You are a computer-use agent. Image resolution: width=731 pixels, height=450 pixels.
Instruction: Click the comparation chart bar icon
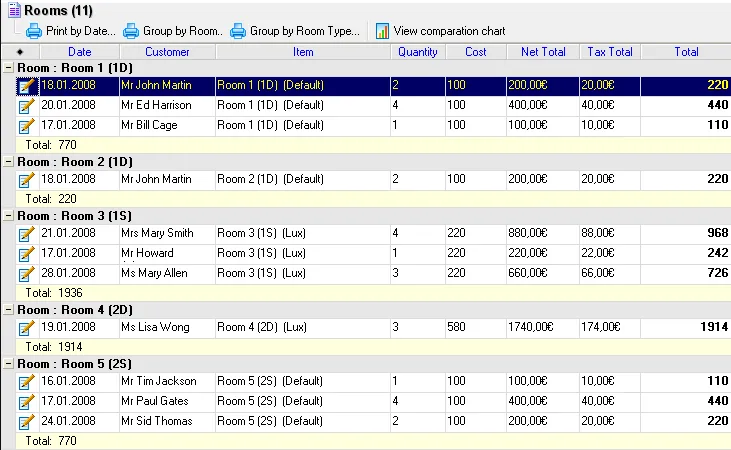coord(382,31)
